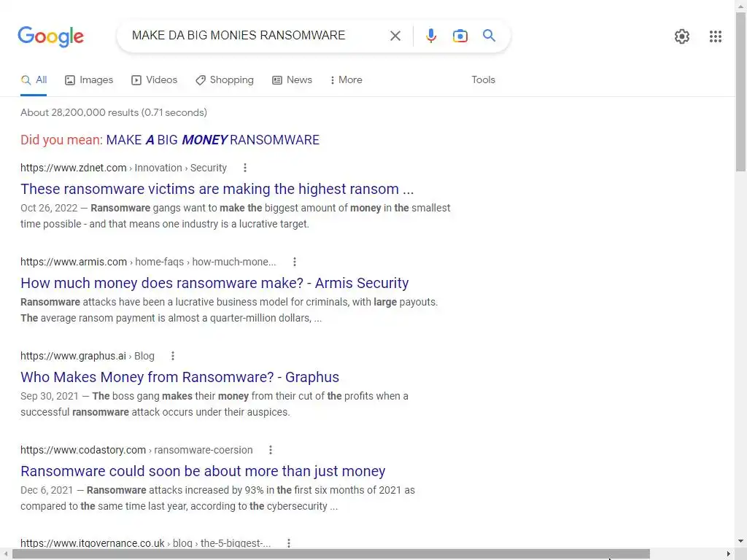Screen dimensions: 747x560
Task: Open the three-dot menu for graphus.ai result
Action: pos(173,356)
